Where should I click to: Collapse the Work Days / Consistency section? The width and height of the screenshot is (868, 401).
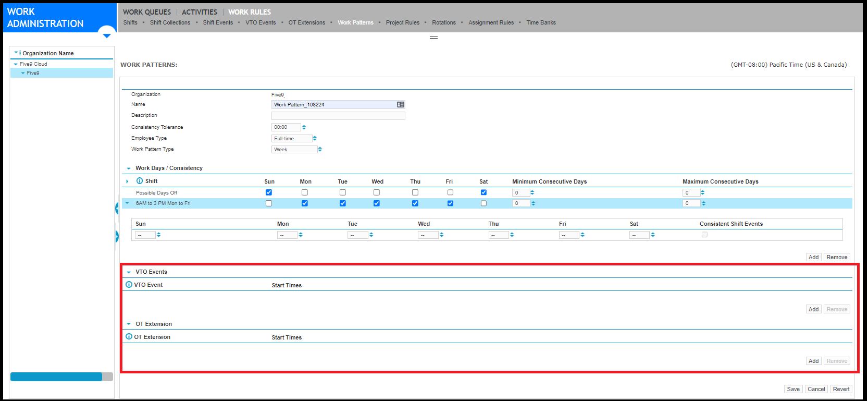(129, 168)
